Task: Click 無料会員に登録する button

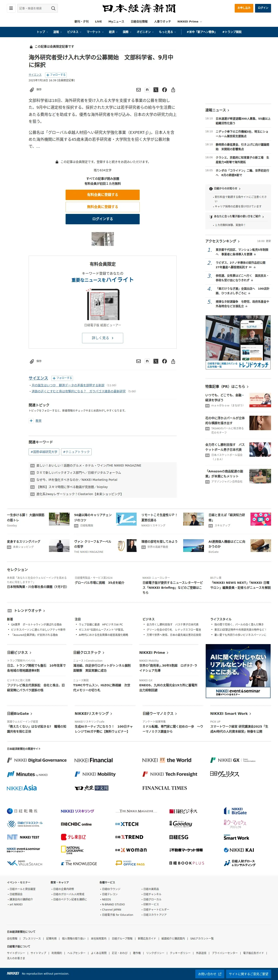Action: (102, 207)
